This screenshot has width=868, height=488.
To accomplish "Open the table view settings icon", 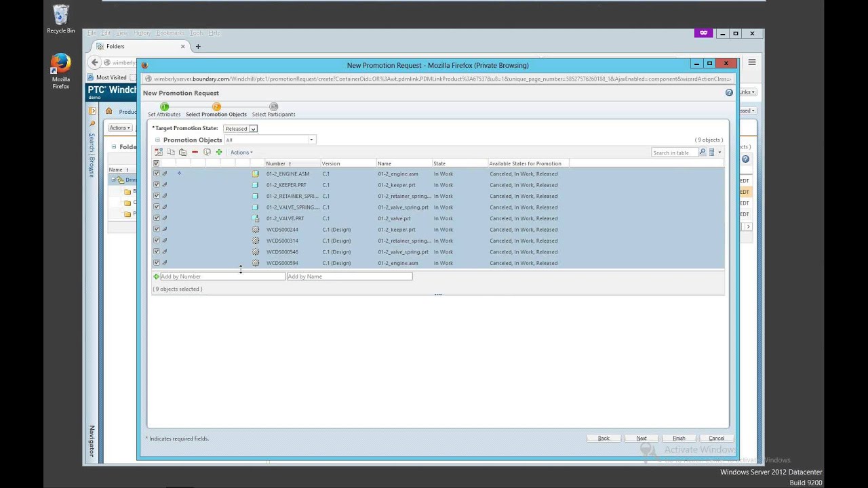I will coord(711,152).
